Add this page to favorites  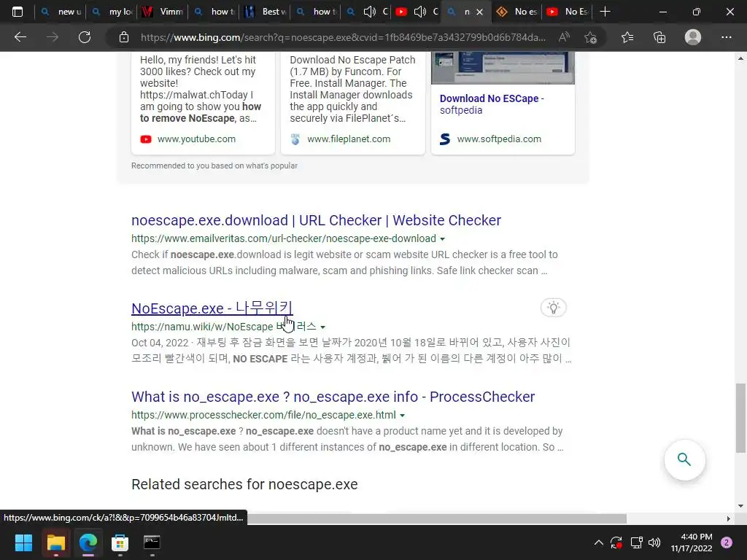(590, 37)
